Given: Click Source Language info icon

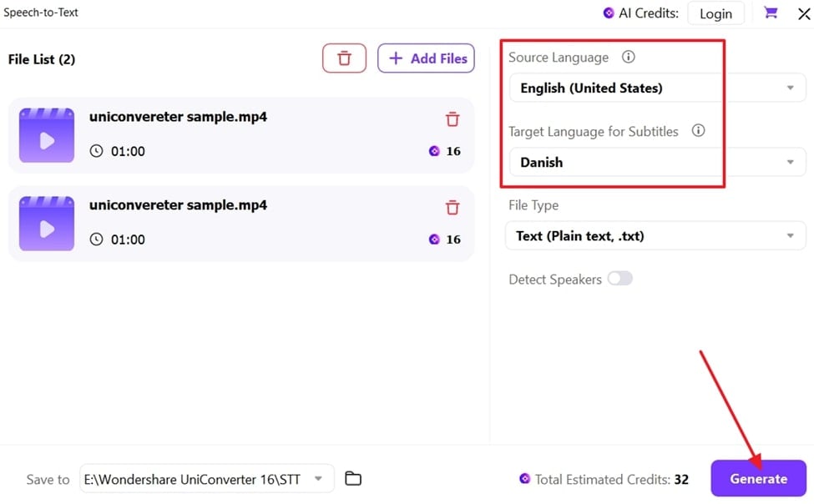Looking at the screenshot, I should pyautogui.click(x=629, y=58).
